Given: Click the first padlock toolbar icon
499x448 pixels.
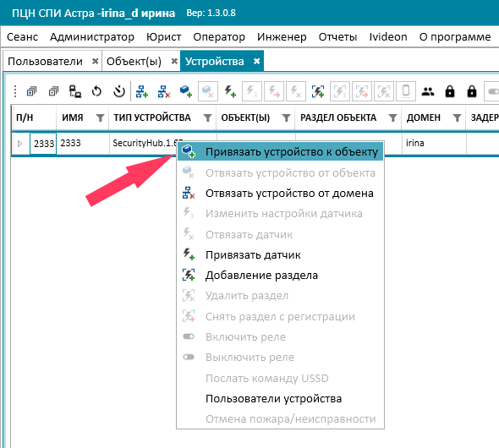Looking at the screenshot, I should 450,91.
